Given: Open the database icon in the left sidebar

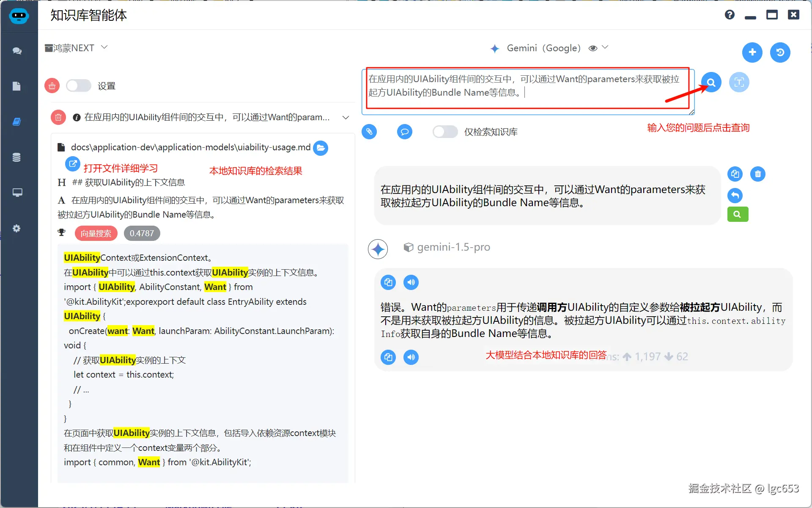Looking at the screenshot, I should pyautogui.click(x=16, y=157).
